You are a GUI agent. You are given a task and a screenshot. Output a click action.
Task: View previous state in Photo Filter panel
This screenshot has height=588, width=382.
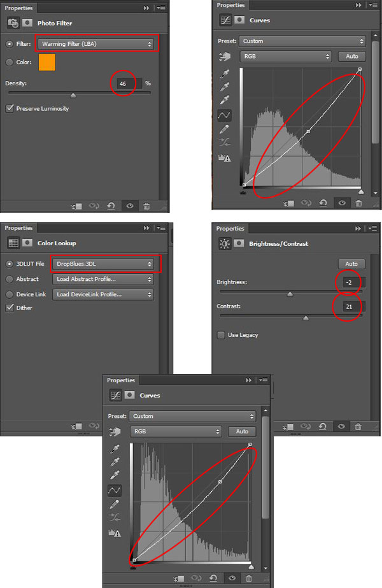tap(94, 206)
